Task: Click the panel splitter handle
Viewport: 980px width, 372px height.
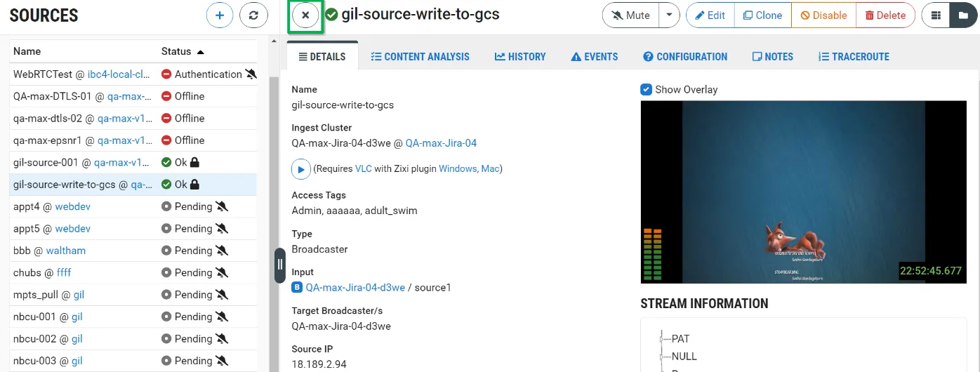Action: pyautogui.click(x=279, y=265)
